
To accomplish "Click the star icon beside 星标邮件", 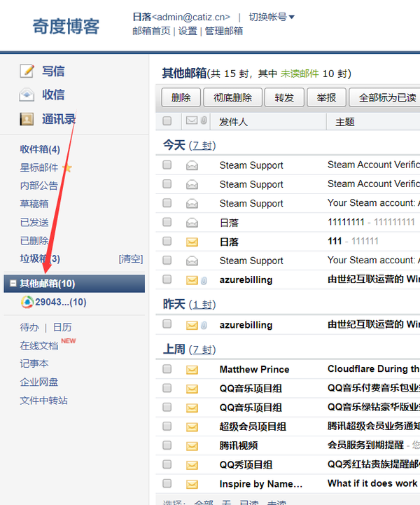I will point(67,168).
